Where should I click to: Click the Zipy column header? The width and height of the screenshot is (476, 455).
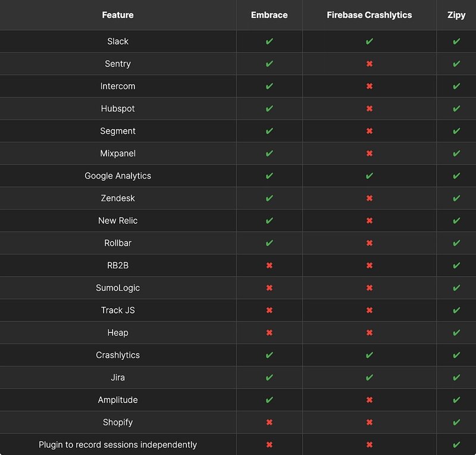coord(456,15)
